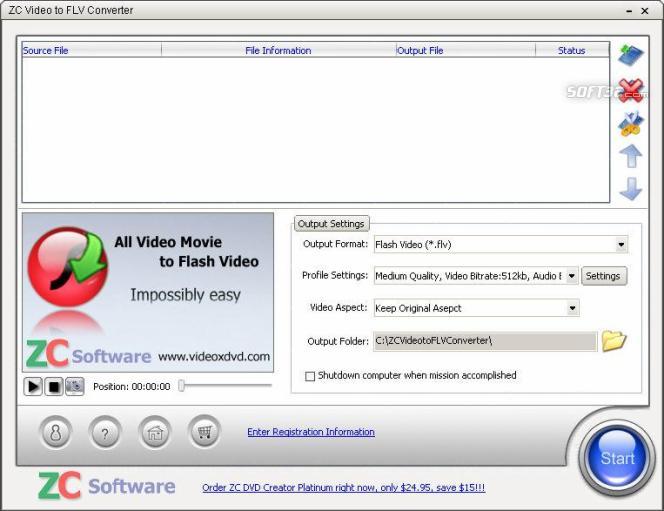Viewport: 664px width, 511px height.
Task: Play the preview video
Action: 33,387
